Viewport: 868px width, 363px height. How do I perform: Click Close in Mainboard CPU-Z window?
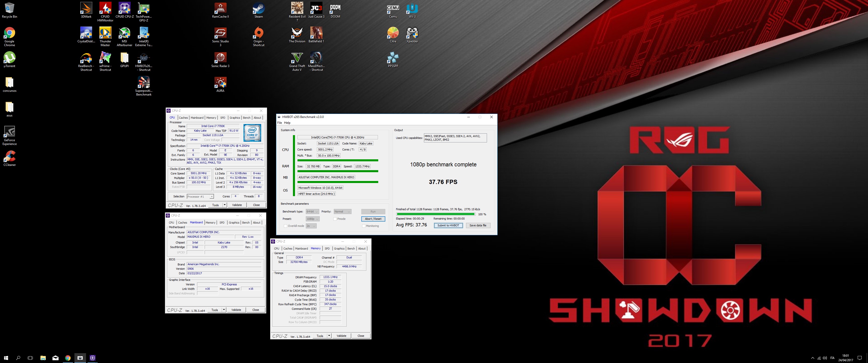256,310
